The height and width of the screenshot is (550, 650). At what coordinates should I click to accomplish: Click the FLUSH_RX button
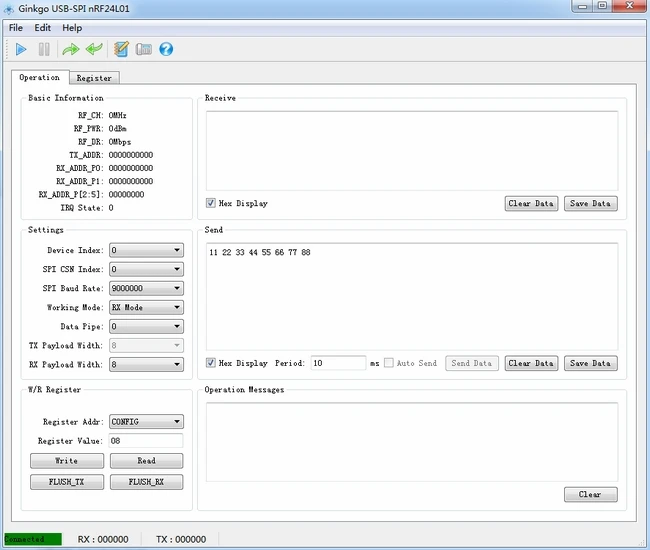146,482
